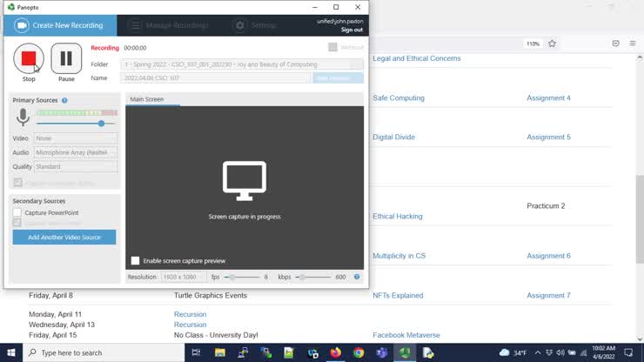Select the Main Screen tab
644x362 pixels.
pyautogui.click(x=147, y=99)
